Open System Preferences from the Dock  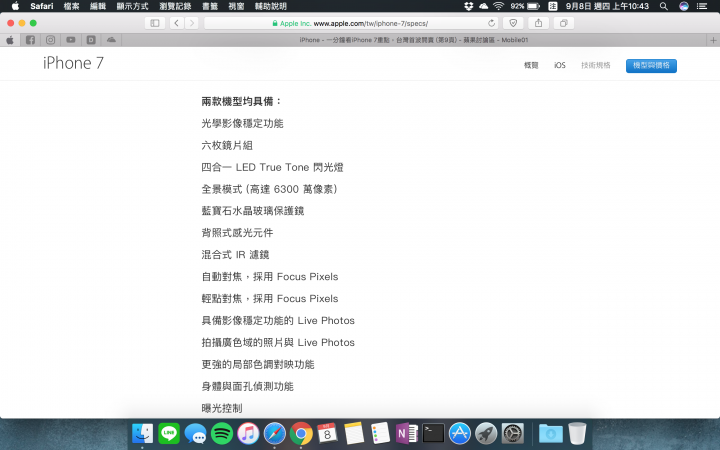[513, 433]
